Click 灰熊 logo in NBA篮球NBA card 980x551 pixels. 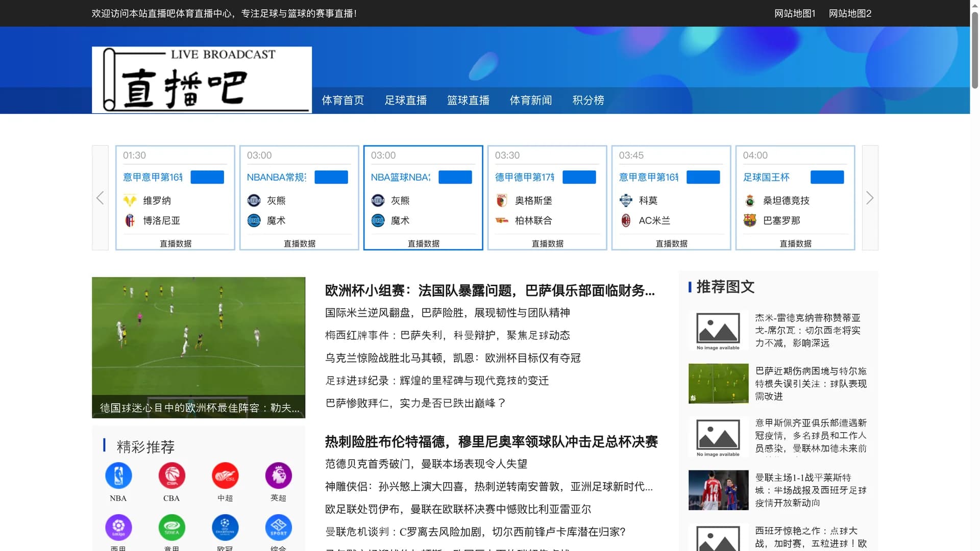(378, 201)
